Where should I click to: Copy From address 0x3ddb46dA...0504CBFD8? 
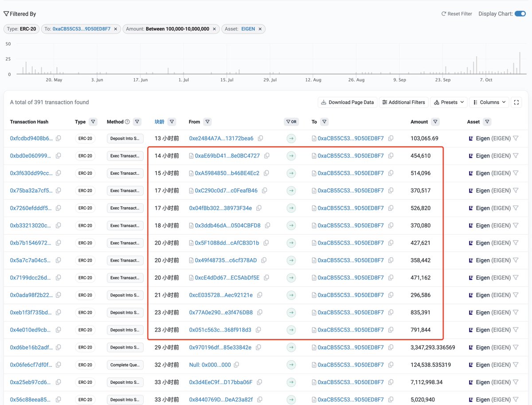coord(268,225)
